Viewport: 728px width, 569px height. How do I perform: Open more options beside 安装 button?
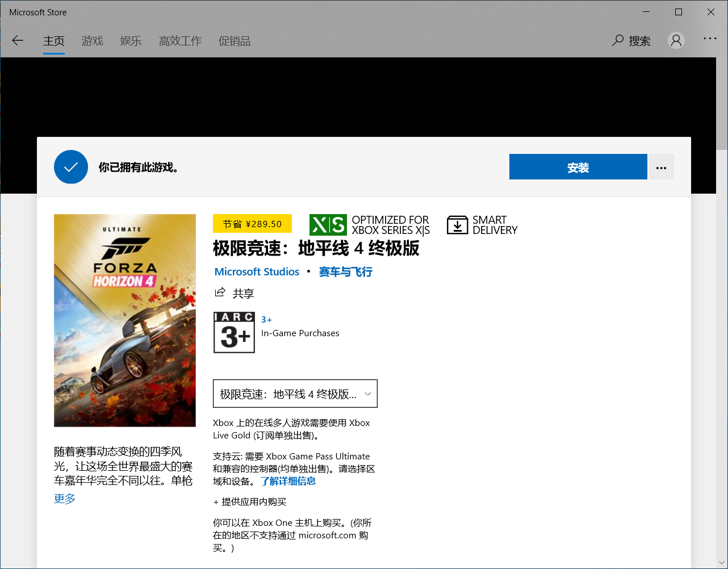click(661, 167)
